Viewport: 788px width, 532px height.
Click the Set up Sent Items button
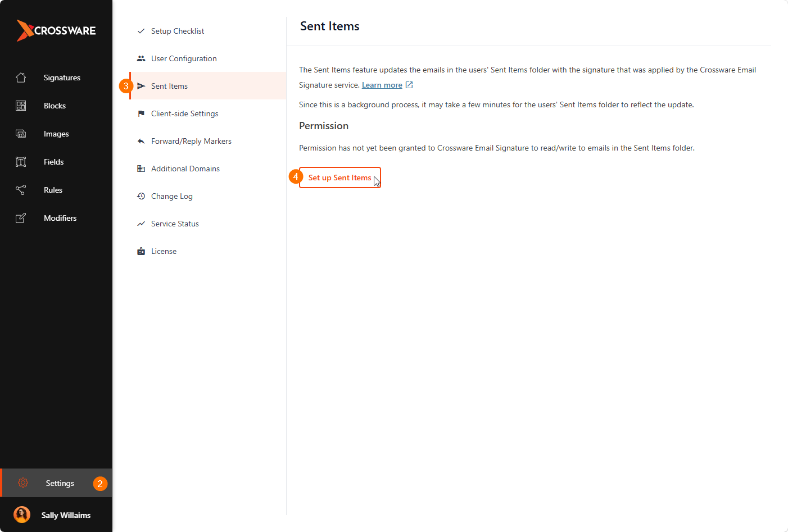point(340,178)
